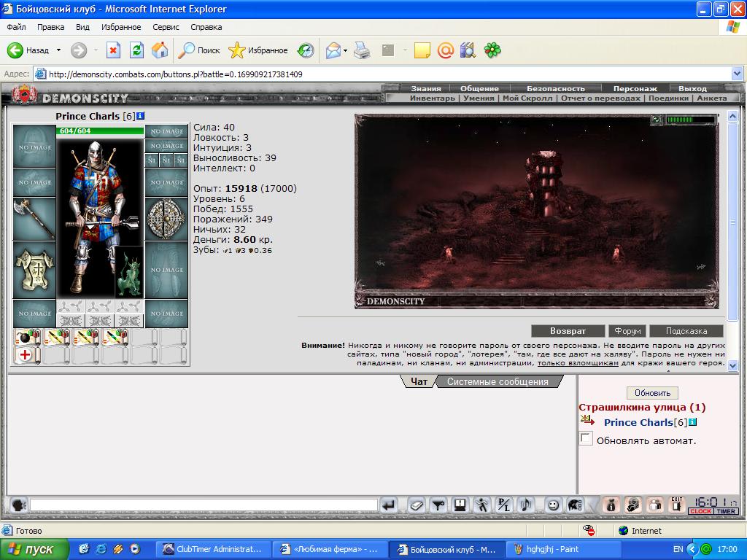Click the equipped battle axe weapon slot
This screenshot has height=560, width=747.
34,219
